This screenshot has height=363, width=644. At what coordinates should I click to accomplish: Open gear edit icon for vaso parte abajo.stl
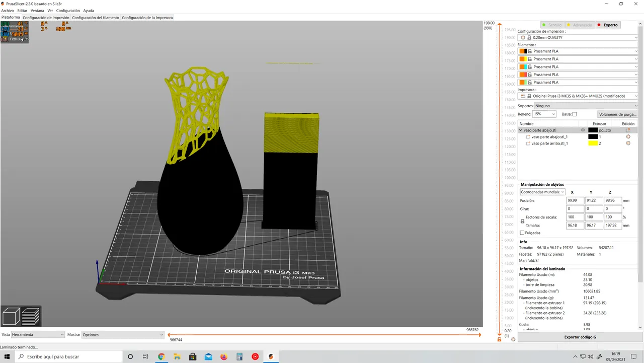point(628,130)
